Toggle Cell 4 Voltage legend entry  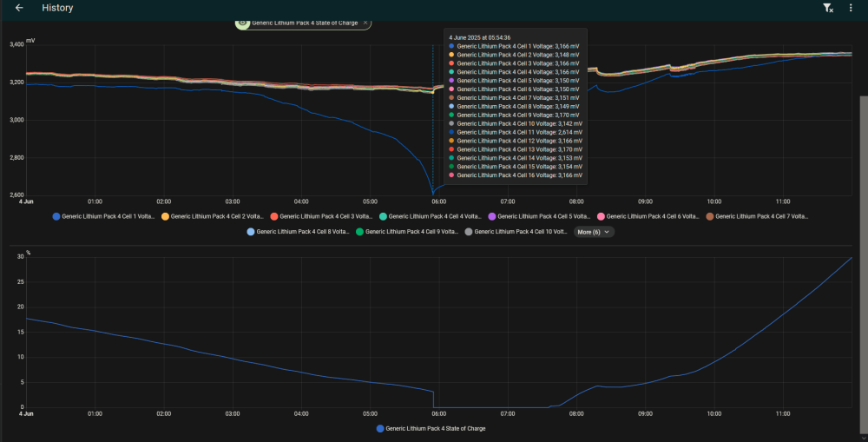431,216
